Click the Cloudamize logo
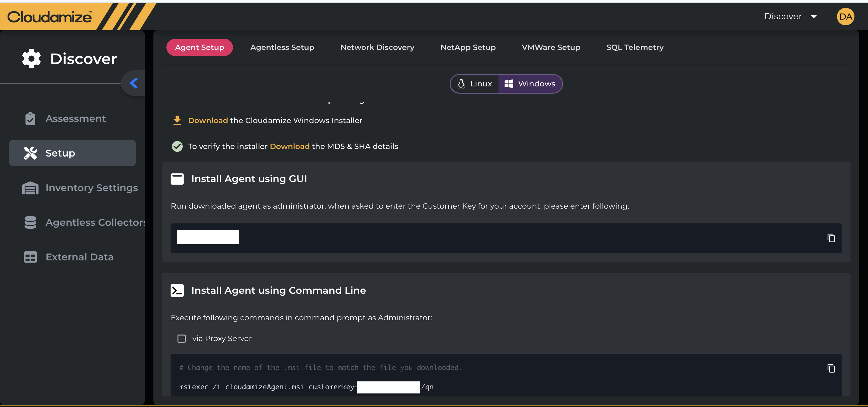 click(x=49, y=17)
